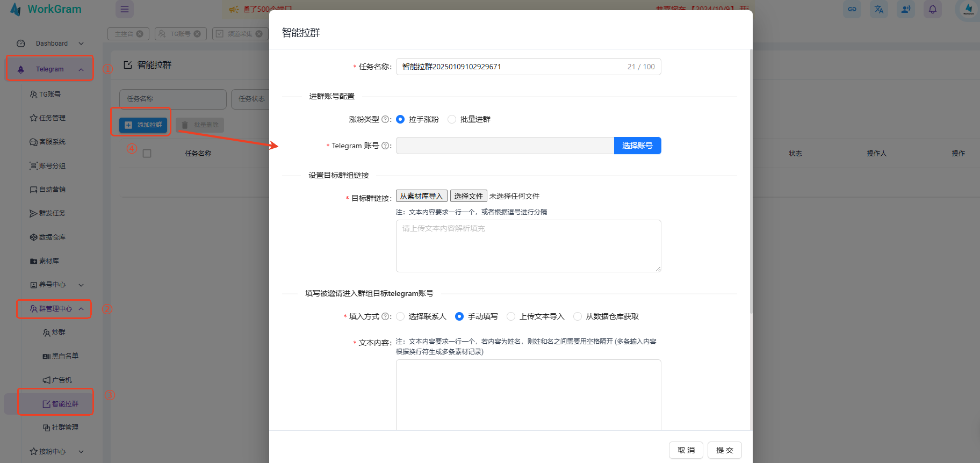The height and width of the screenshot is (463, 980).
Task: Expand the Dashboard menu chevron
Action: [x=81, y=44]
